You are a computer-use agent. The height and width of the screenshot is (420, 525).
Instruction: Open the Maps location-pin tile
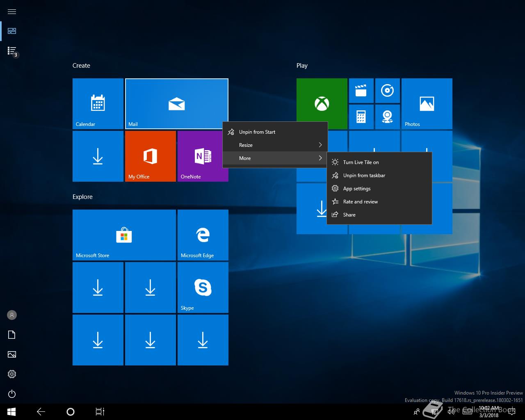(388, 117)
